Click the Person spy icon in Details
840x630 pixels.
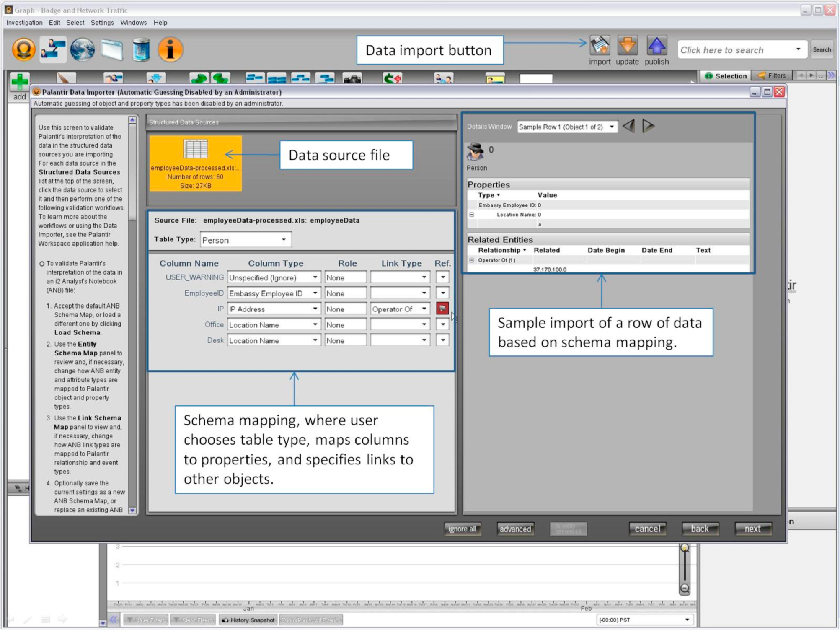click(475, 151)
